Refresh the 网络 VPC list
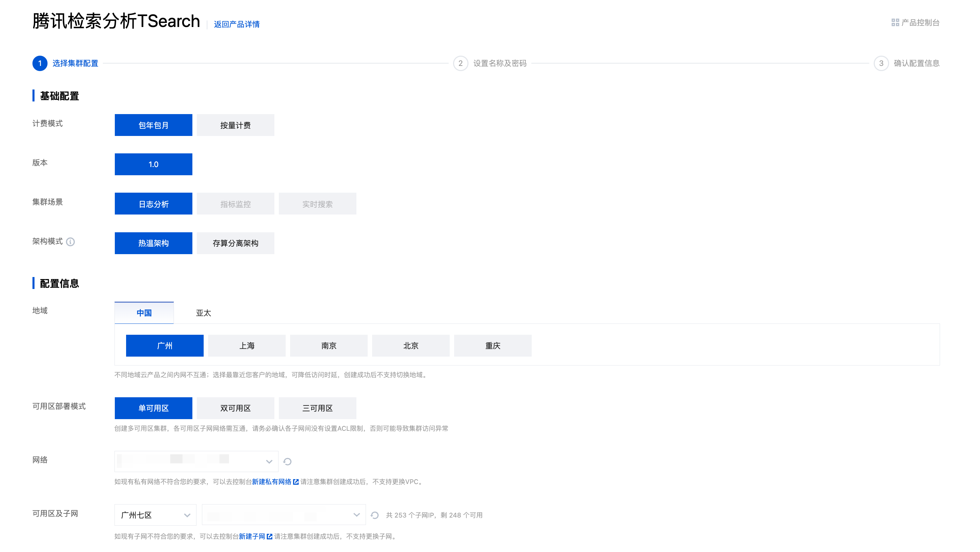The height and width of the screenshot is (552, 980). 287,461
